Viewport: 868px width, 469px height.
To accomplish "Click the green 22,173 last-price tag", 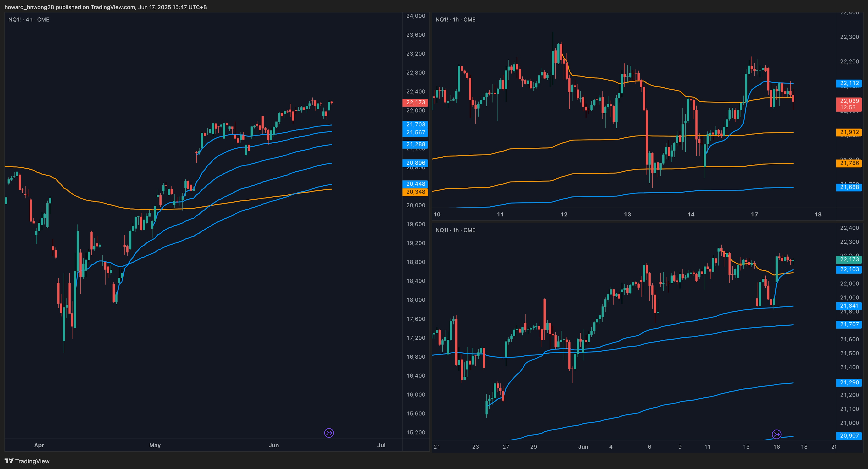I will pyautogui.click(x=849, y=260).
